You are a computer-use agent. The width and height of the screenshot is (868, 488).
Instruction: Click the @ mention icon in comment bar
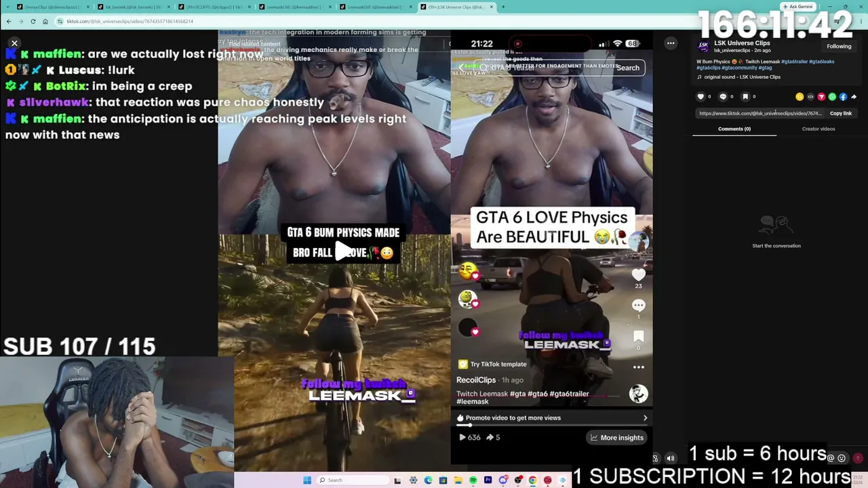coord(831,458)
